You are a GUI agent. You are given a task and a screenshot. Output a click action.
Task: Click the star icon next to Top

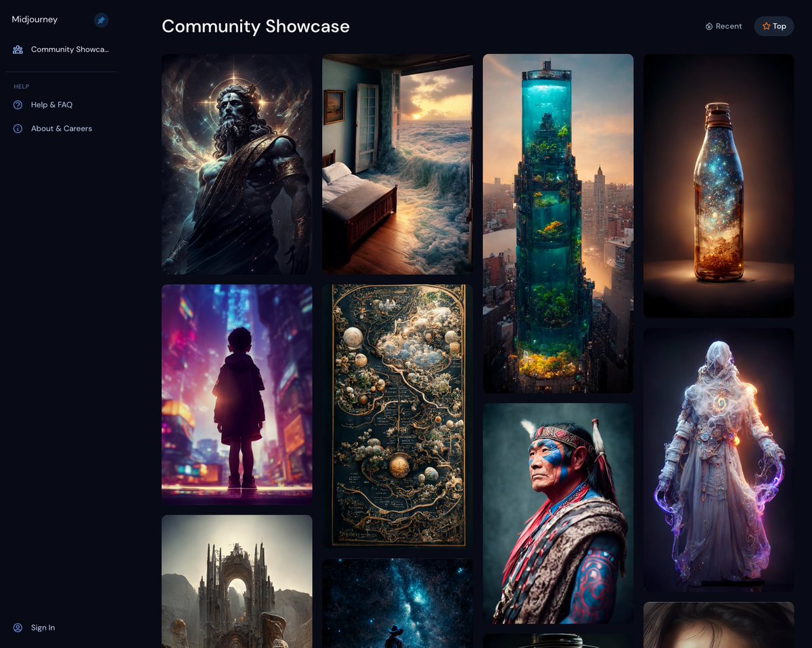[x=766, y=26]
